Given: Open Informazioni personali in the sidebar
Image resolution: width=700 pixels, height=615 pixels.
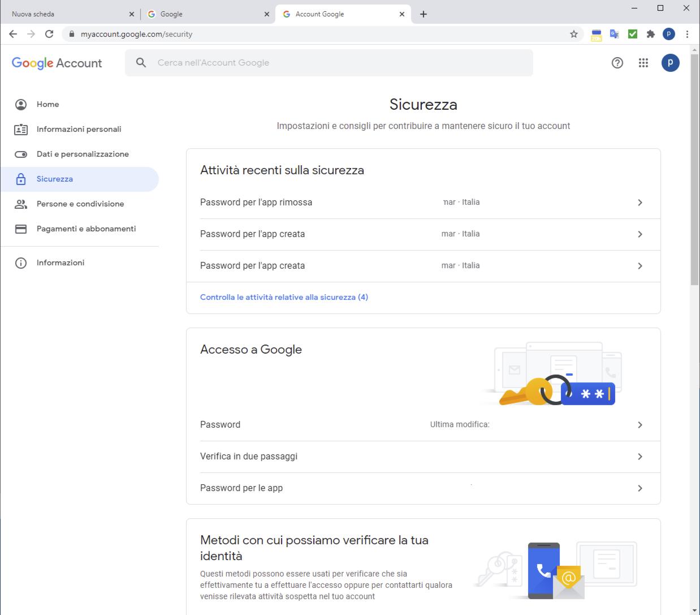Looking at the screenshot, I should (x=80, y=129).
